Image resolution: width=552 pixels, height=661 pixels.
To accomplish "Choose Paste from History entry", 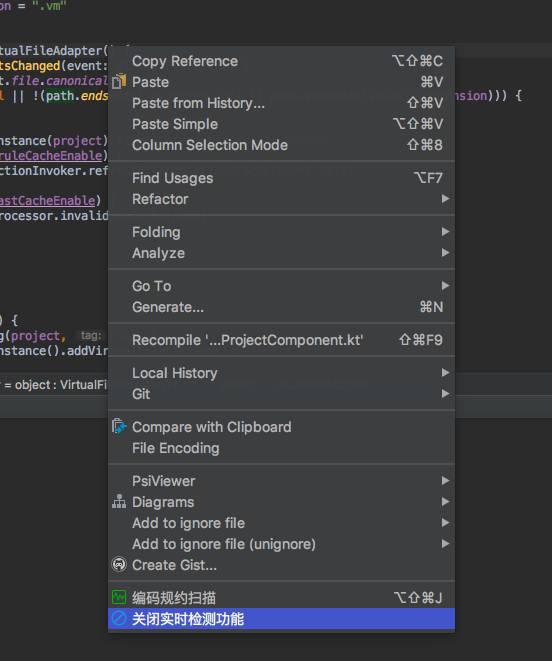I will tap(281, 103).
